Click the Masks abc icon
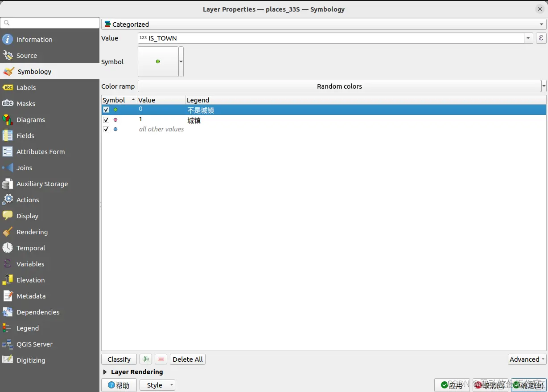The image size is (548, 392). (x=8, y=103)
